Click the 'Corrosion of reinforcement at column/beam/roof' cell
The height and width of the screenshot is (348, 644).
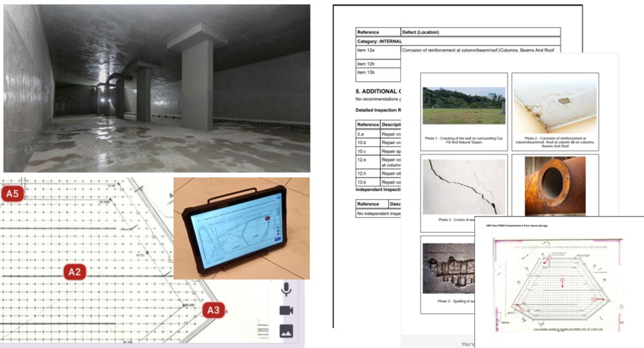point(480,50)
